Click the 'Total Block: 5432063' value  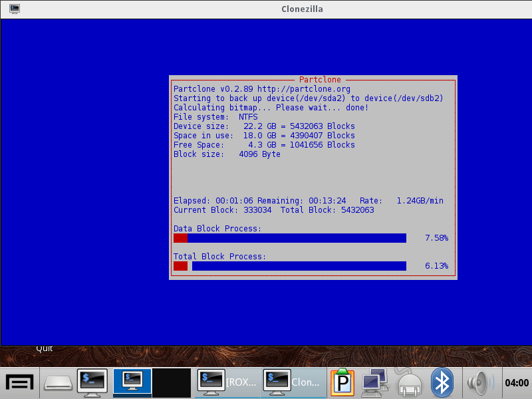327,210
